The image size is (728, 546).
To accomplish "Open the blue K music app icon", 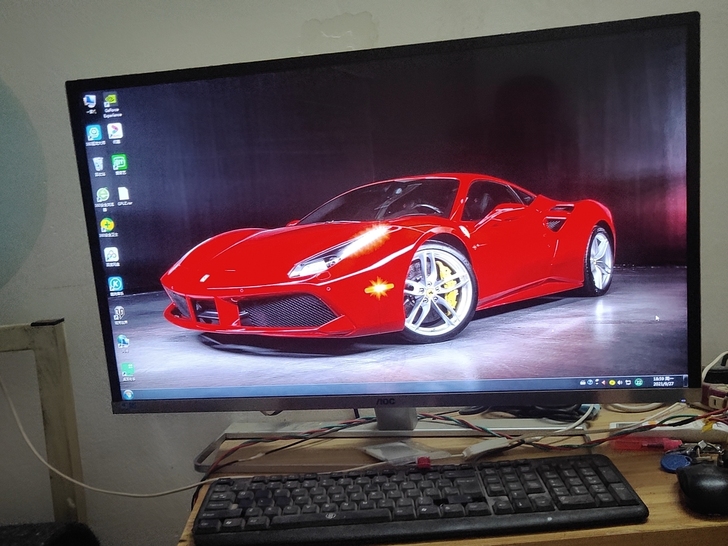I will (115, 284).
